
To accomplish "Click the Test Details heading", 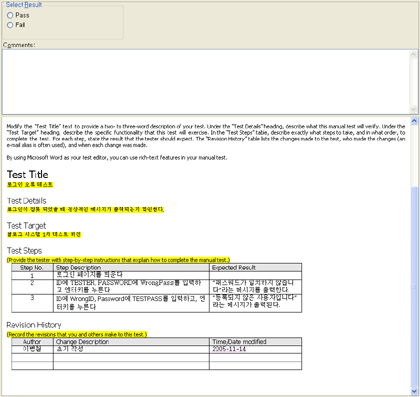I will (27, 201).
